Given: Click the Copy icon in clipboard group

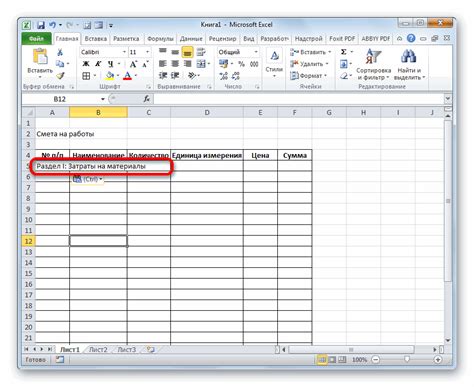Looking at the screenshot, I should pyautogui.click(x=60, y=63).
